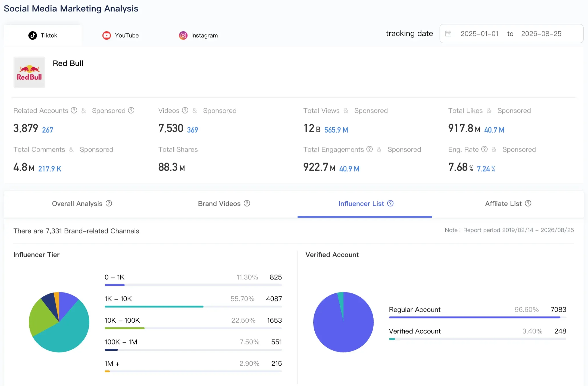Open the Eng. Rate help icon

(x=484, y=149)
